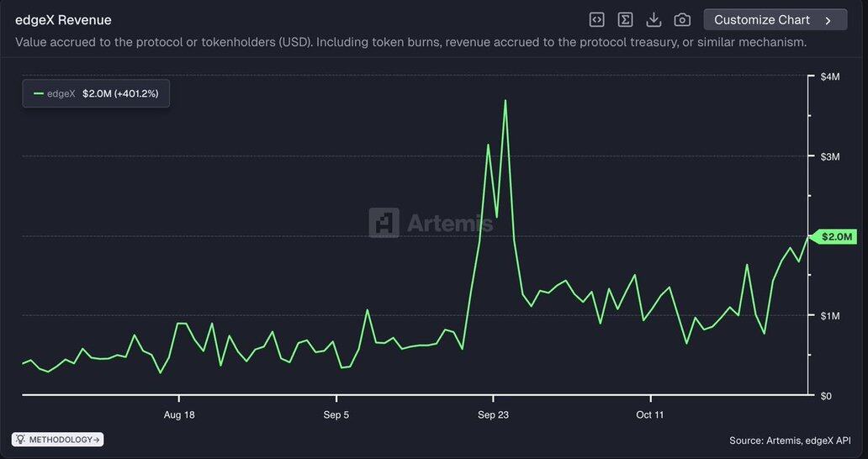
Task: Click the lightbulb icon beside Methodology
Action: click(x=20, y=439)
